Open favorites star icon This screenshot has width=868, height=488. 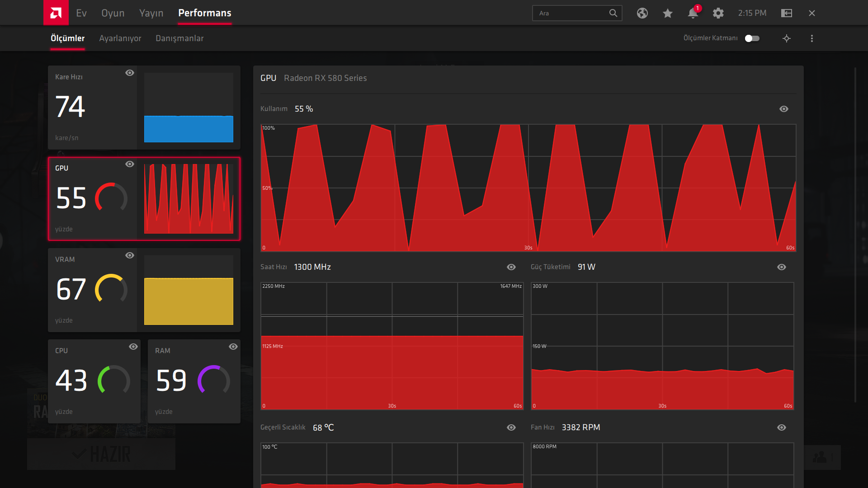click(x=667, y=13)
